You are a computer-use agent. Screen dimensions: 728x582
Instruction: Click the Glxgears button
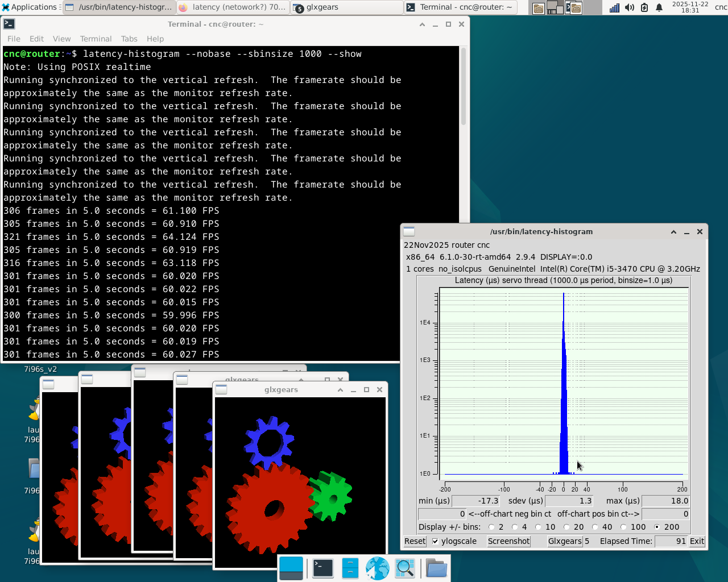[x=564, y=541]
